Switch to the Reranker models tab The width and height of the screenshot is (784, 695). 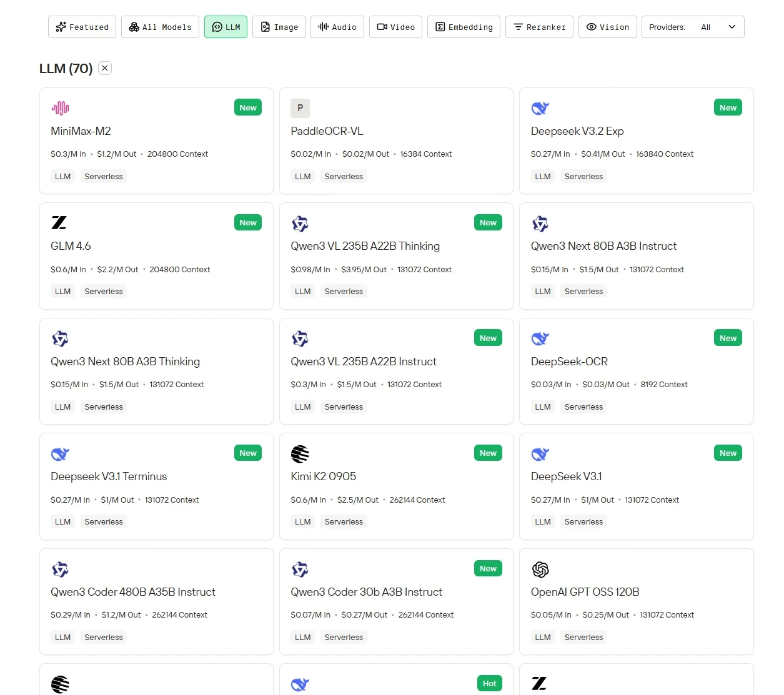539,27
